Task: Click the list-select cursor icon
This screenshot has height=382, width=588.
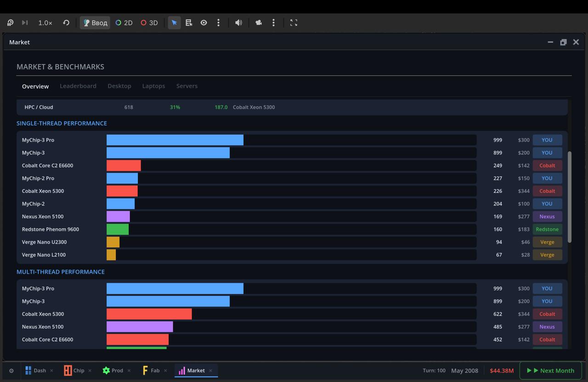Action: pos(189,22)
